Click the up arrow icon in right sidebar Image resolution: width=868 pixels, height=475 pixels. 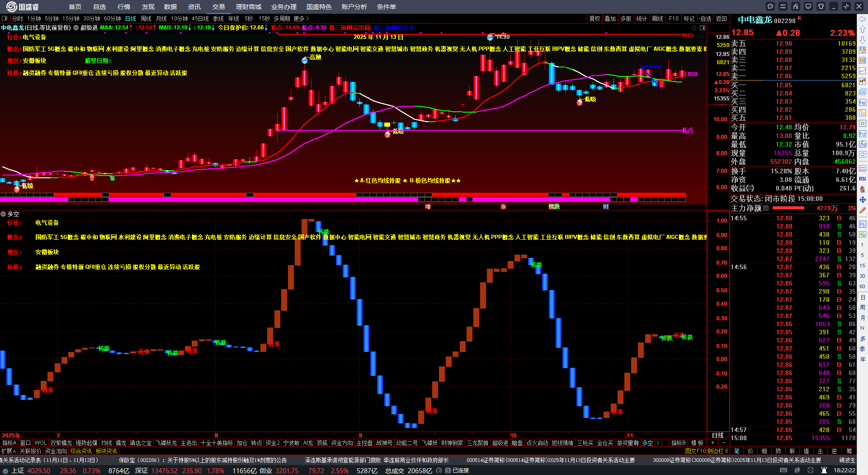[x=863, y=29]
